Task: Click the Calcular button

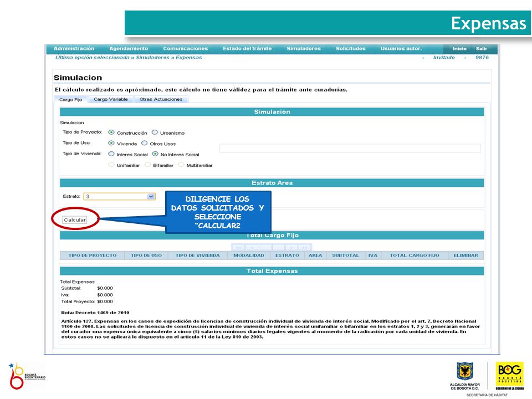Action: (x=75, y=220)
